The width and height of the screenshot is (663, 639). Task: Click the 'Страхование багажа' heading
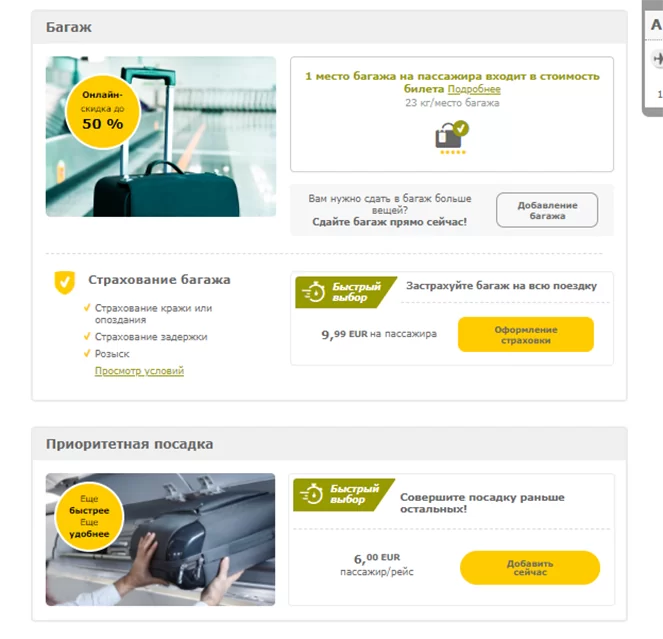coord(159,280)
